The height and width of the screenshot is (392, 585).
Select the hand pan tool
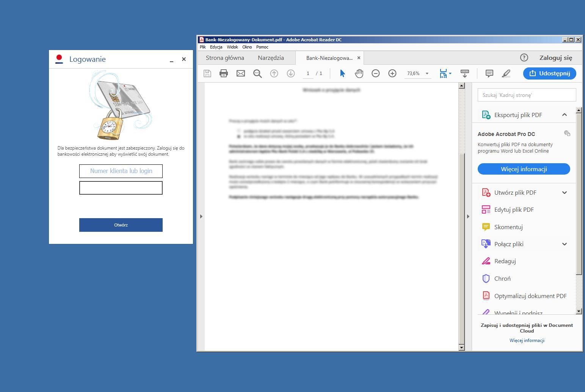359,73
